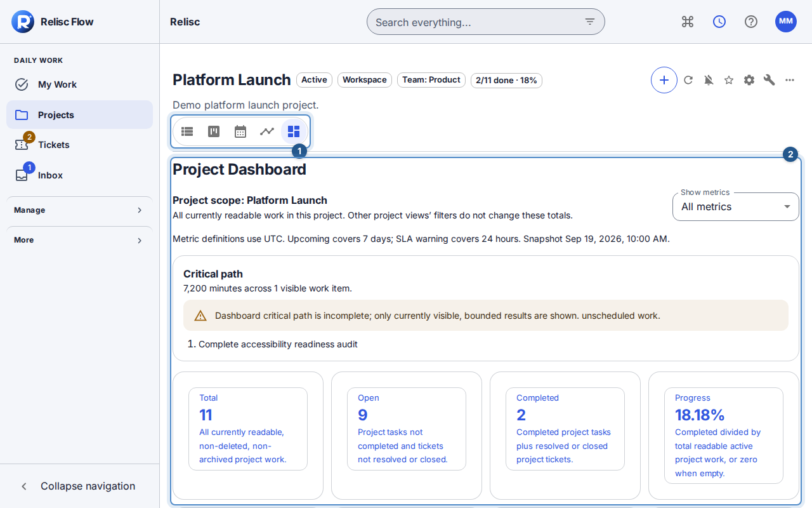
Task: Click the search filter icon
Action: (x=590, y=22)
